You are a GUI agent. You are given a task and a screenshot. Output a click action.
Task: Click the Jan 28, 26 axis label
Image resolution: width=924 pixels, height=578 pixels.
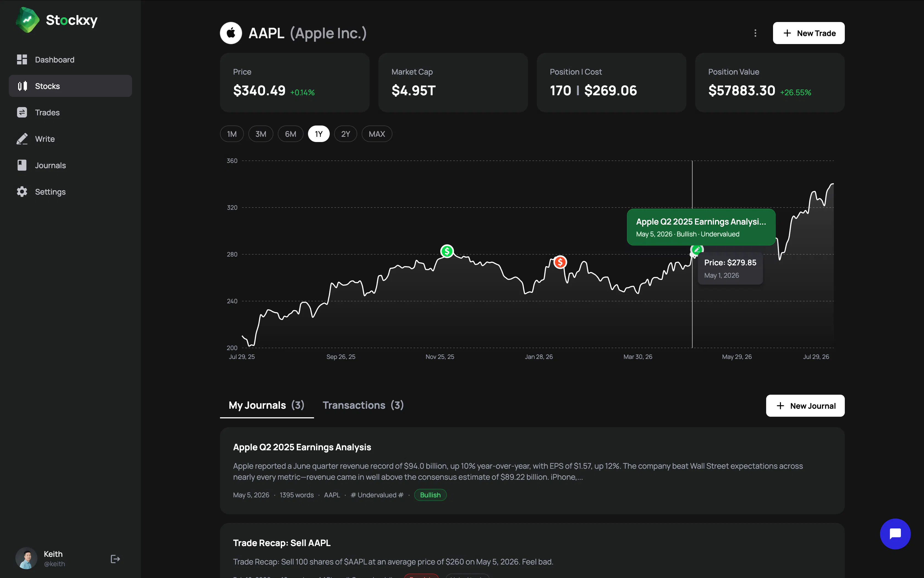[539, 357]
